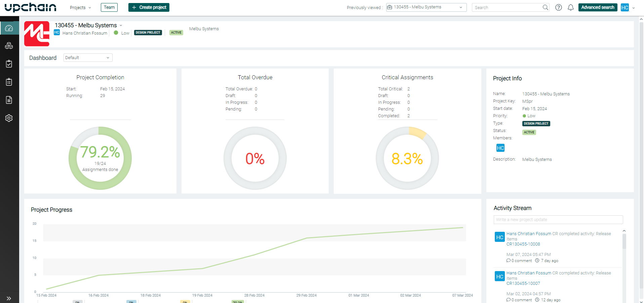Click the Low priority indicator in header
Viewport: 644px width, 303px height.
click(x=122, y=33)
